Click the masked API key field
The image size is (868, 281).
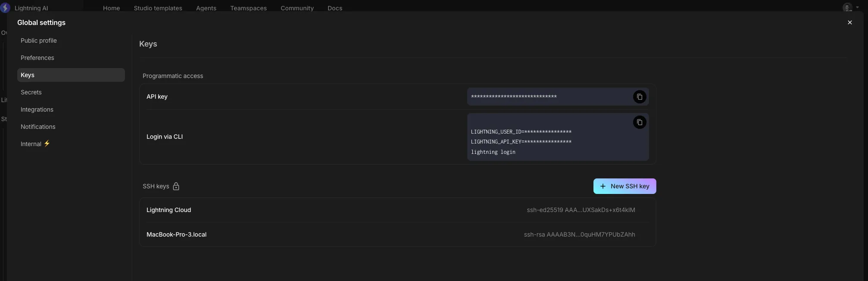[x=558, y=97]
